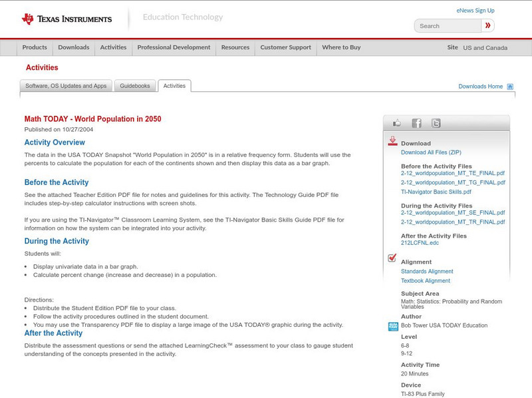
Task: Click the TI-83 Plus Family device text
Action: tap(423, 394)
